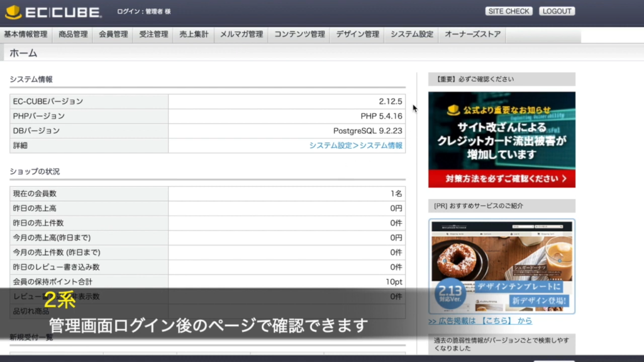The width and height of the screenshot is (644, 362).
Task: Follow the システム設定>システム情報 link
Action: click(x=356, y=145)
